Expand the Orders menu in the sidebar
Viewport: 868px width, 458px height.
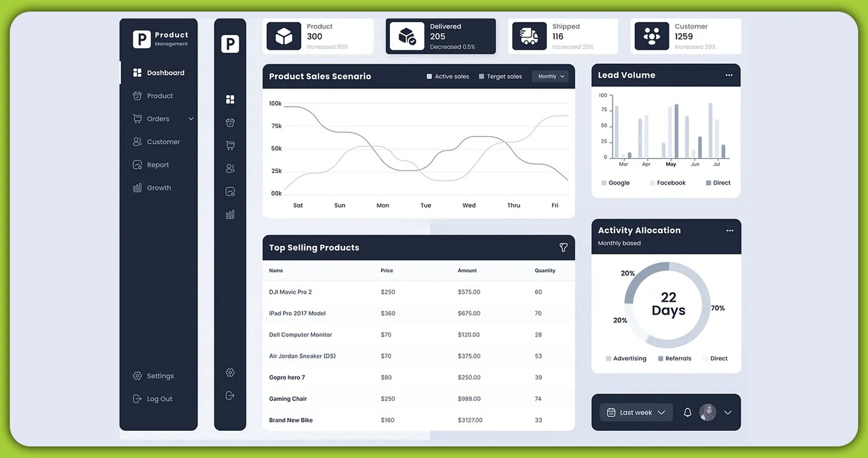191,118
